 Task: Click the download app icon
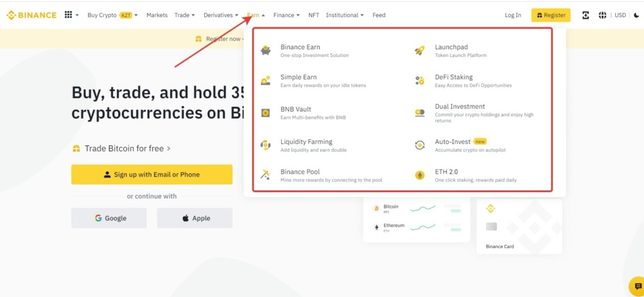(586, 15)
